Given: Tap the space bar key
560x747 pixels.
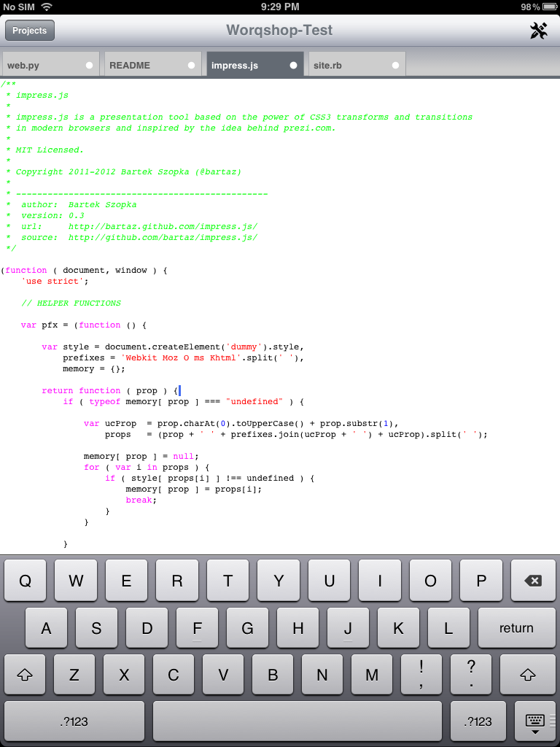Looking at the screenshot, I should (x=297, y=721).
